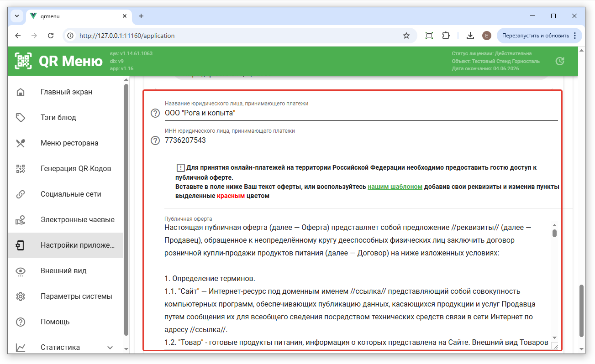Click the Меню ресторана cutlery icon
This screenshot has width=595, height=364.
[21, 143]
